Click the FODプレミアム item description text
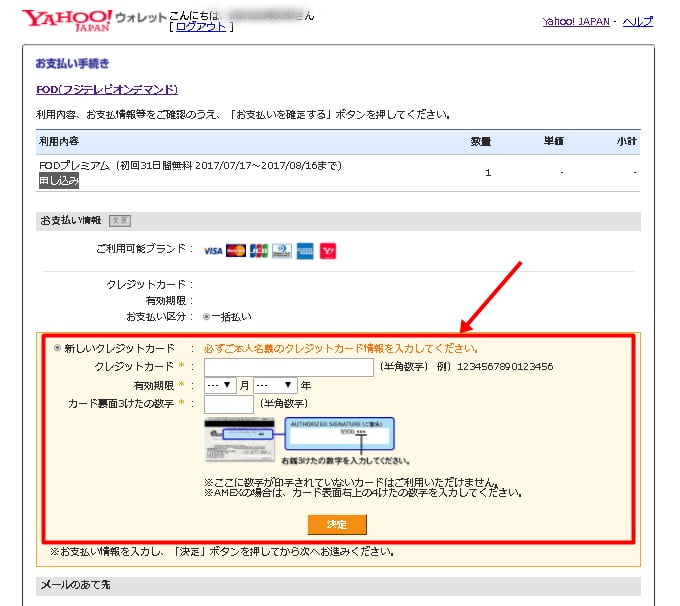This screenshot has height=606, width=680. click(x=190, y=166)
